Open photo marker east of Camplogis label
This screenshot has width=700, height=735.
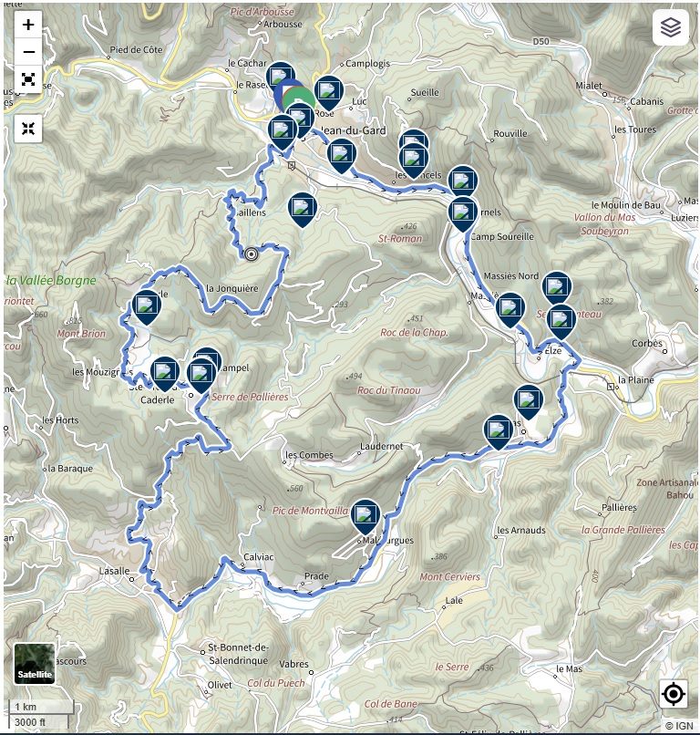click(x=329, y=92)
